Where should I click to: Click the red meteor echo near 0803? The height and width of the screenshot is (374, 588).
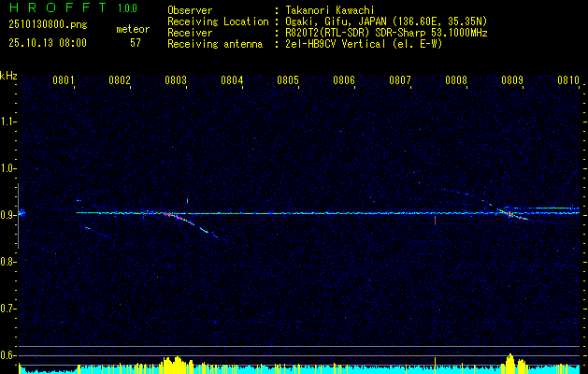pos(178,218)
